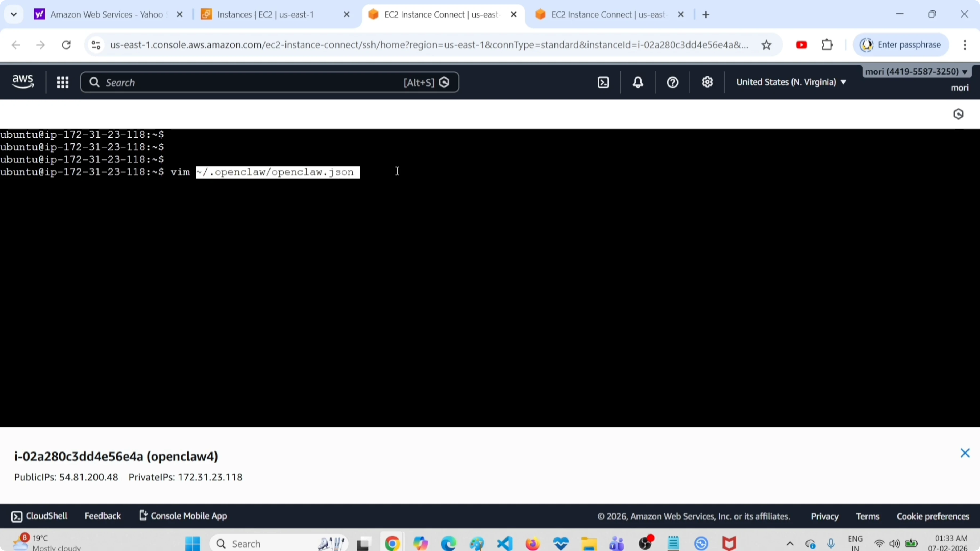The height and width of the screenshot is (551, 980).
Task: Go to the AWS console home logo
Action: click(x=23, y=82)
